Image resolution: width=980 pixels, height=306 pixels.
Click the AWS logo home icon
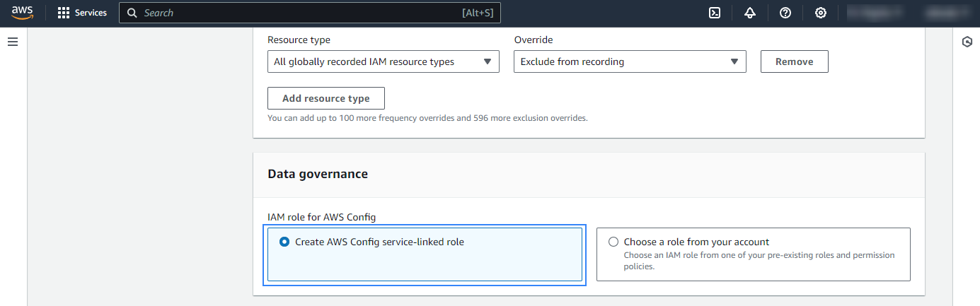click(x=23, y=13)
